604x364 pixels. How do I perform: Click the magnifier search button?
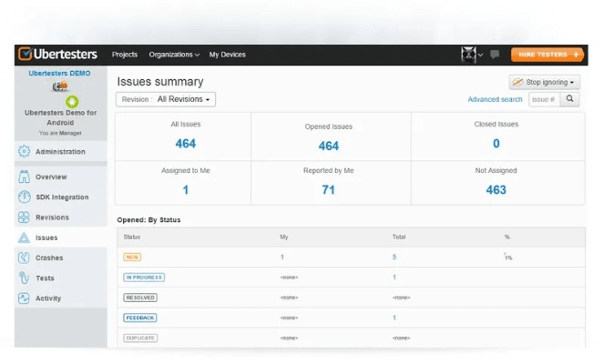tap(569, 99)
